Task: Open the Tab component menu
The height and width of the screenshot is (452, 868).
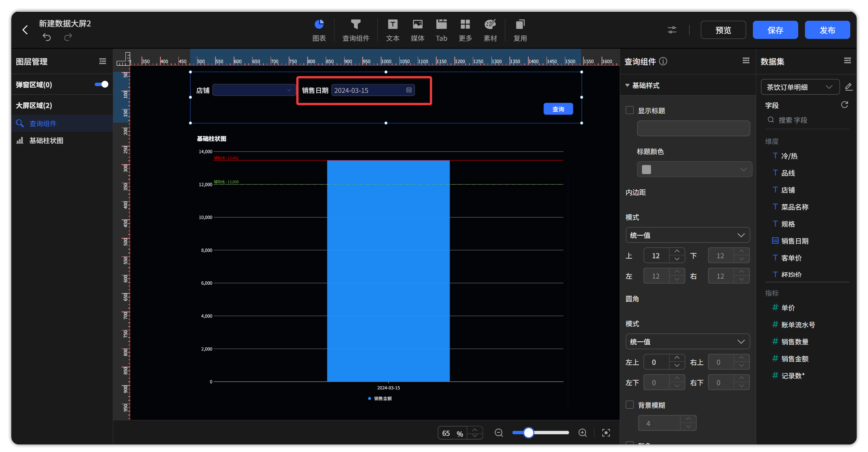Action: point(441,30)
